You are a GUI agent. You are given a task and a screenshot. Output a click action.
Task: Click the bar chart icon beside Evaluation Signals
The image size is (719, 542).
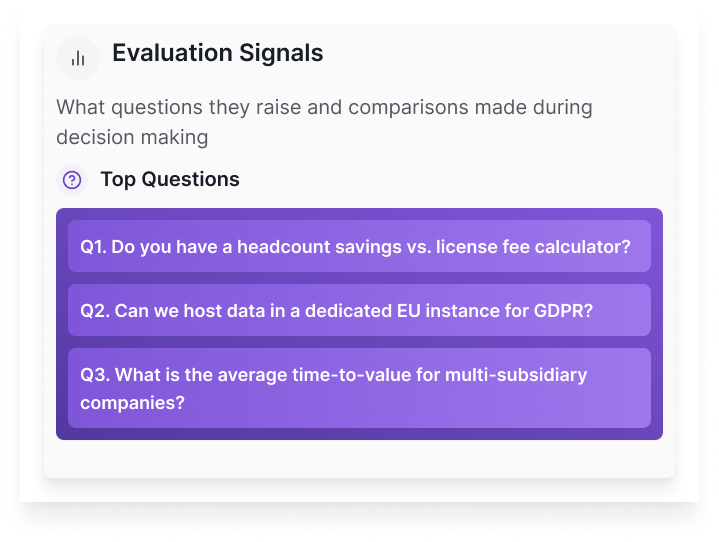tap(78, 58)
